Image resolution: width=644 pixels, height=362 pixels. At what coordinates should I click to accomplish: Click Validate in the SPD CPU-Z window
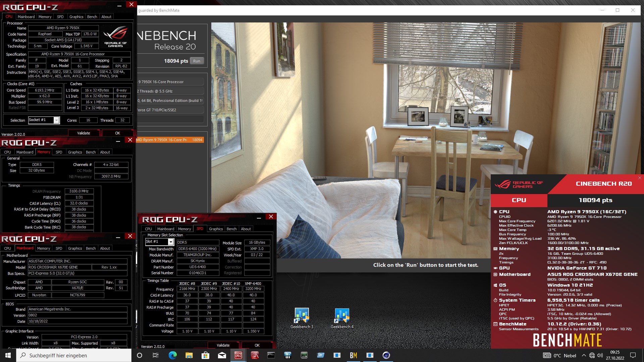223,345
